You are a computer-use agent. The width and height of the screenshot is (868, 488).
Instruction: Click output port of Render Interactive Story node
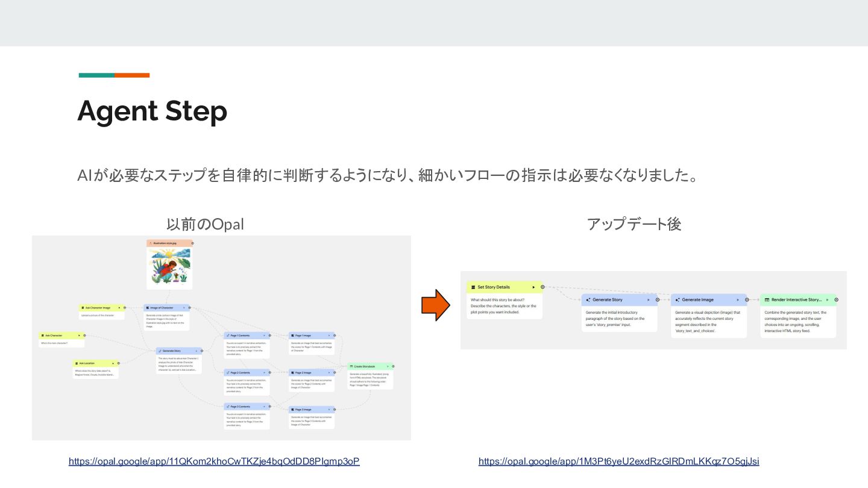[x=836, y=299]
